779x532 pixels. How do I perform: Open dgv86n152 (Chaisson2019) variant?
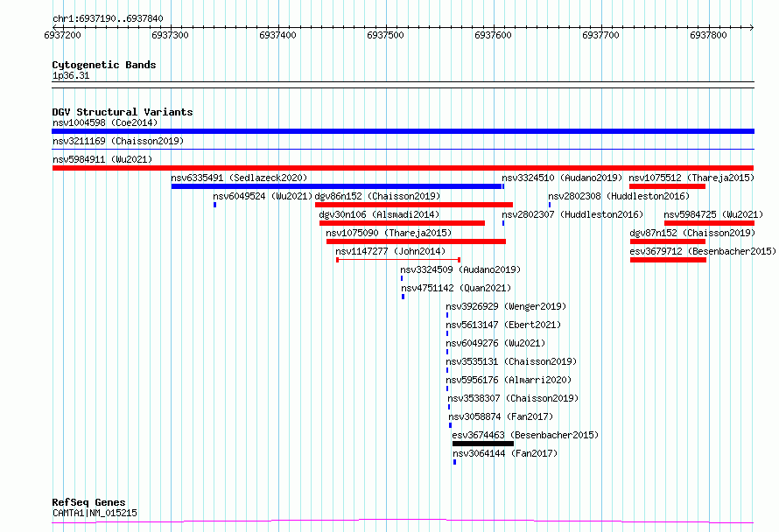[x=377, y=196]
